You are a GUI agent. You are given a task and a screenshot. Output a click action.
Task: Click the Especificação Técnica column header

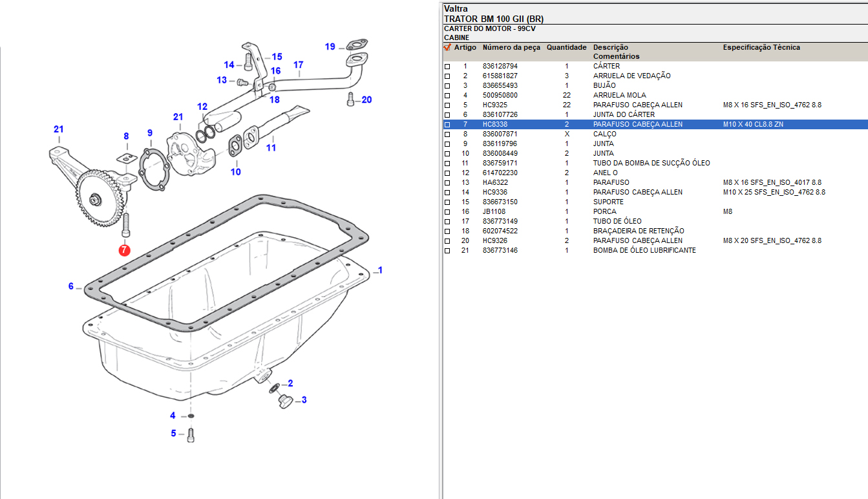coord(761,47)
